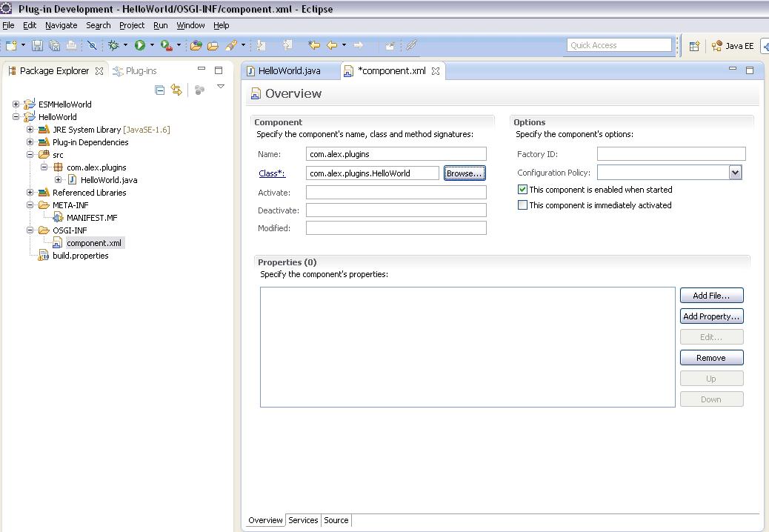Maximize the editor area

tap(750, 70)
